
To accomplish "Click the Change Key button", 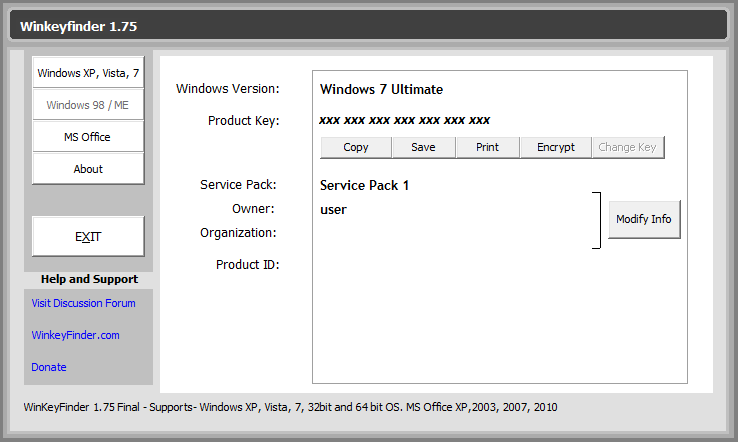I will click(627, 147).
